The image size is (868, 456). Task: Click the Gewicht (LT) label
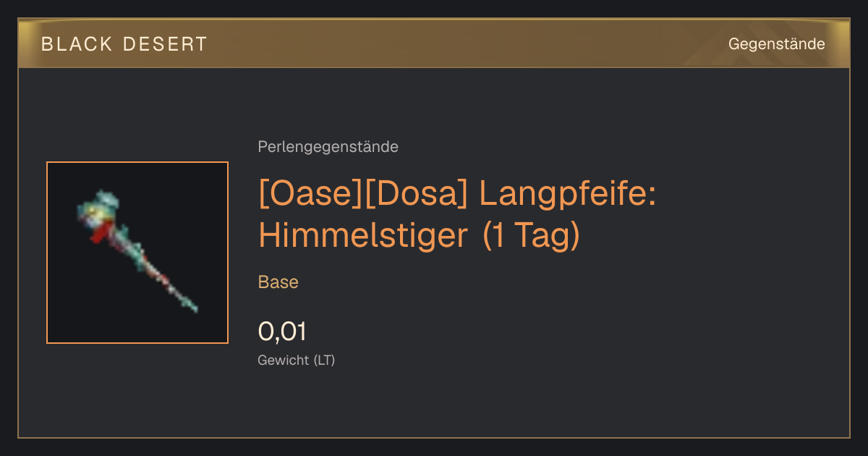point(296,360)
